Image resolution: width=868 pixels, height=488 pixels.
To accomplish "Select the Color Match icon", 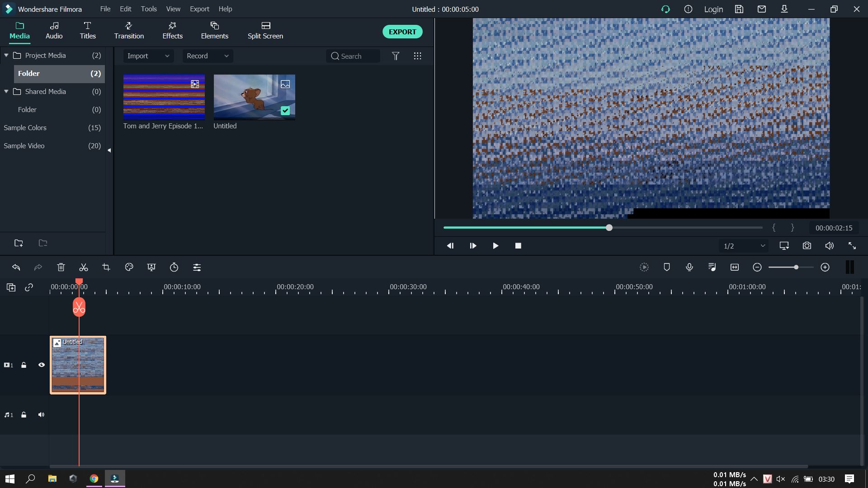I will pos(129,267).
